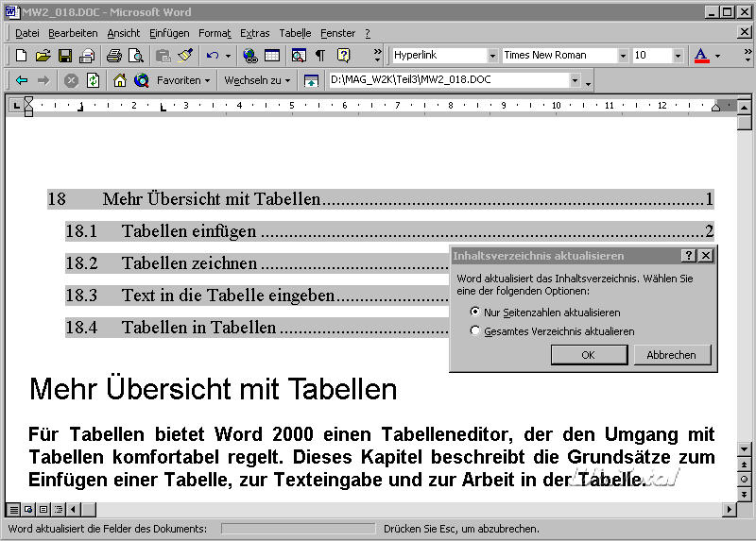This screenshot has width=756, height=541.
Task: Open the Einfügen menu
Action: tap(169, 33)
